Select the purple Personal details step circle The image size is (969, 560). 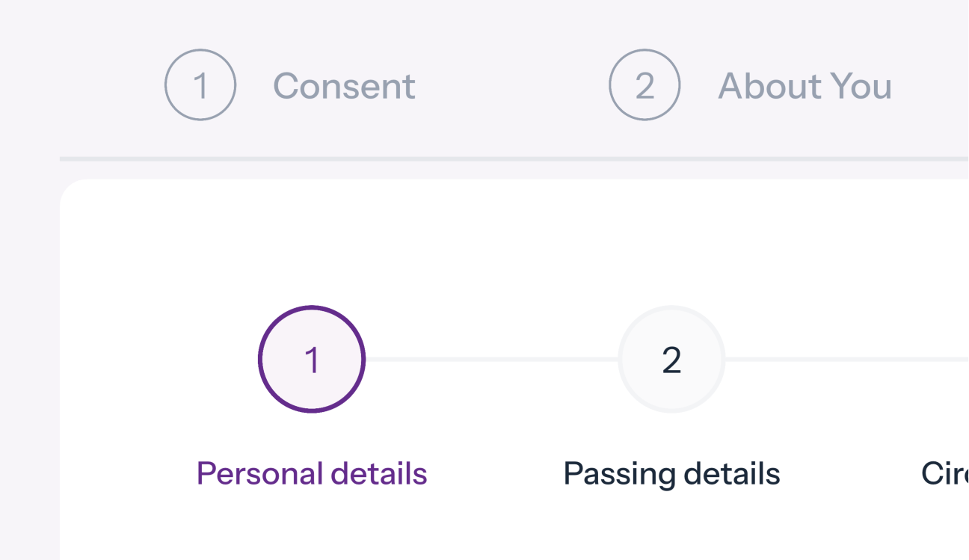click(x=312, y=359)
